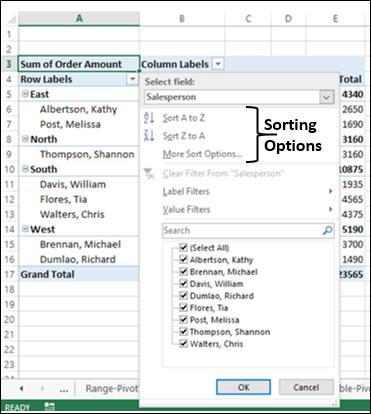The image size is (371, 414).
Task: Switch to the Range-Pivot sheet tab
Action: pyautogui.click(x=110, y=389)
